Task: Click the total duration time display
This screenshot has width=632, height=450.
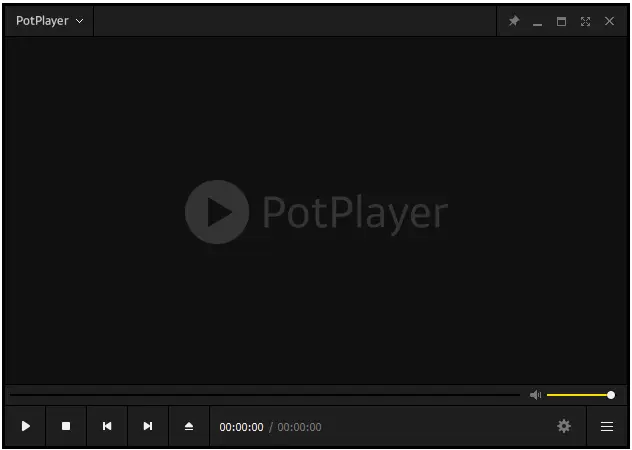Action: (299, 427)
